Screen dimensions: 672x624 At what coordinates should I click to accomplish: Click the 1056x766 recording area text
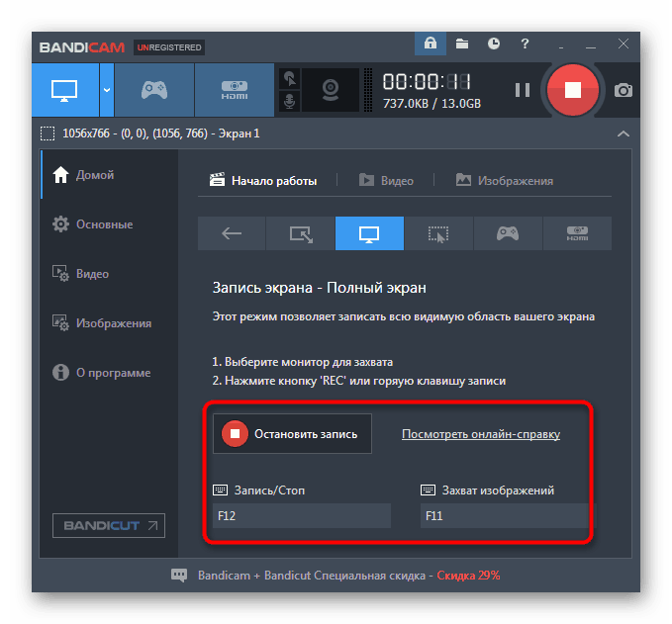pyautogui.click(x=161, y=134)
